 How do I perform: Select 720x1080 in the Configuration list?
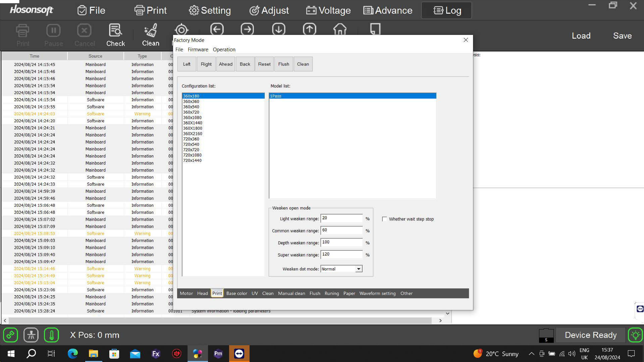[192, 155]
